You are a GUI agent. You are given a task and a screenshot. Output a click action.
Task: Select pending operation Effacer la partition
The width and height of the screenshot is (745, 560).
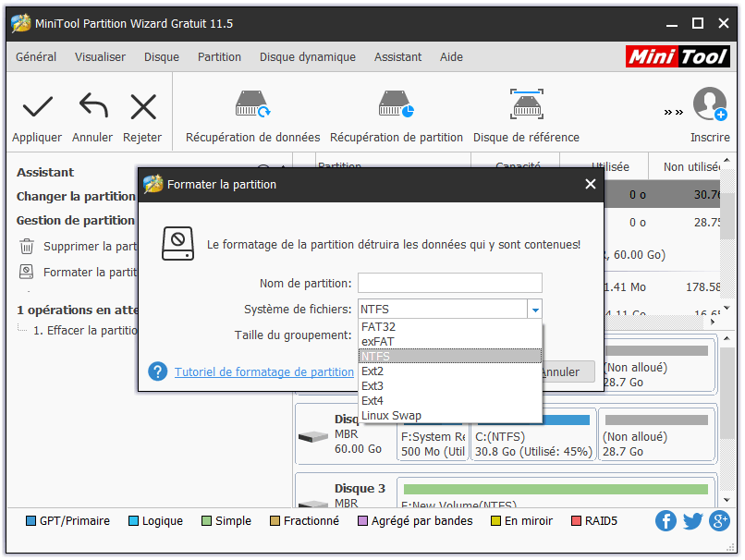tap(85, 331)
